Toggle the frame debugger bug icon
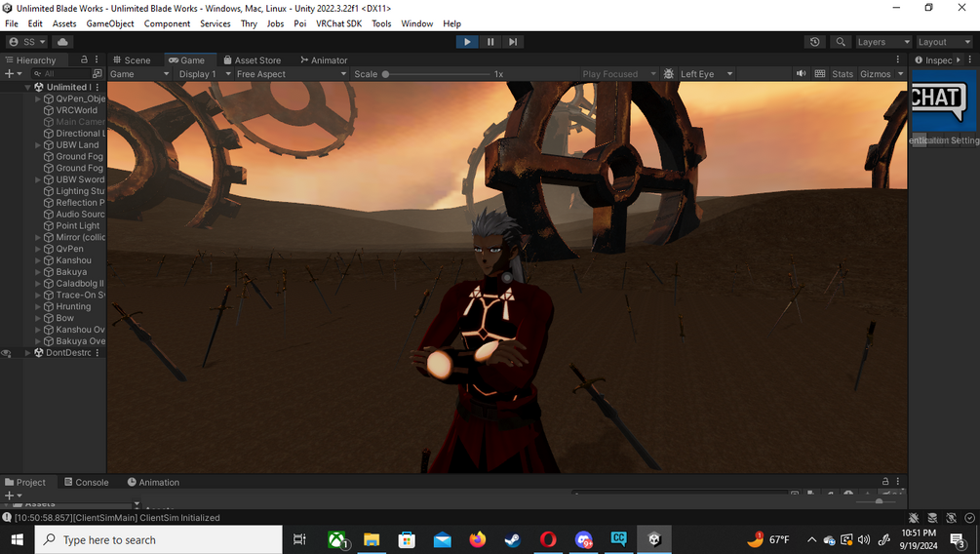The width and height of the screenshot is (980, 554). (x=668, y=74)
